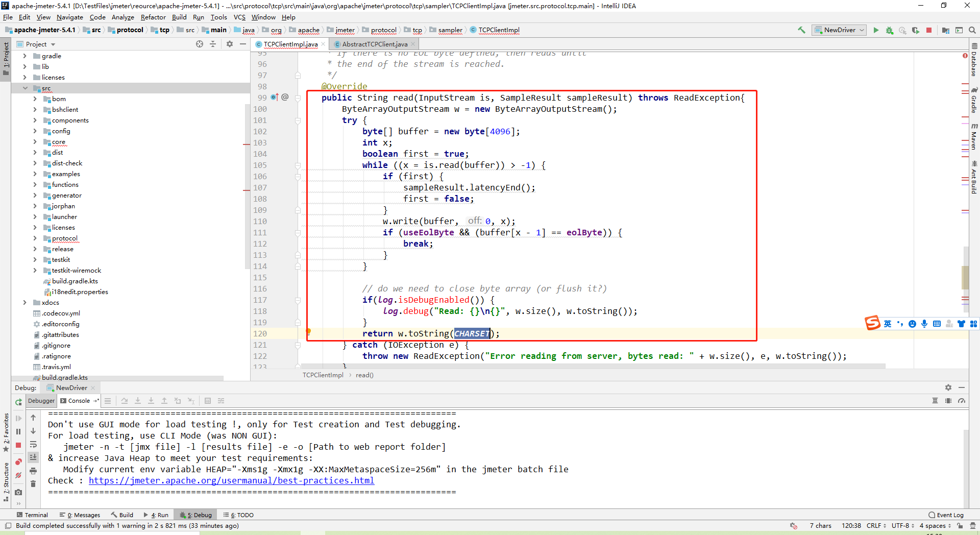Stop NewDriver using the debug sidebar red square
Screen dimensions: 980x535
point(18,445)
